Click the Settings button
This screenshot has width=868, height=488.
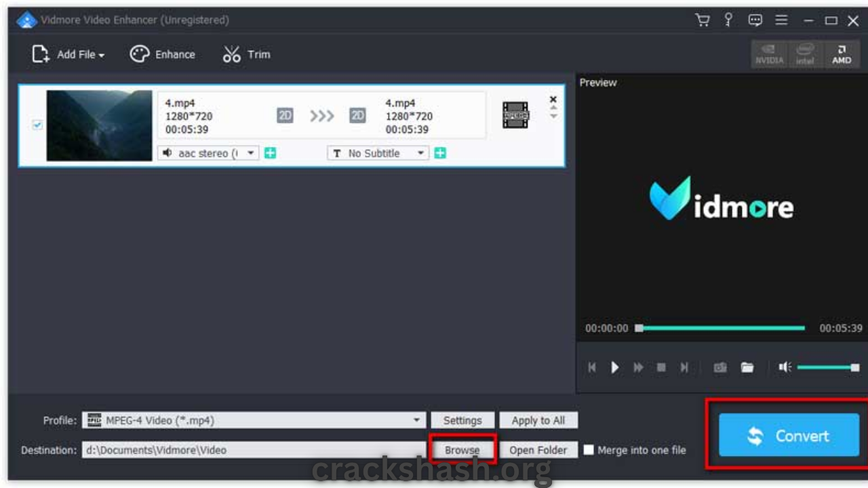tap(462, 420)
